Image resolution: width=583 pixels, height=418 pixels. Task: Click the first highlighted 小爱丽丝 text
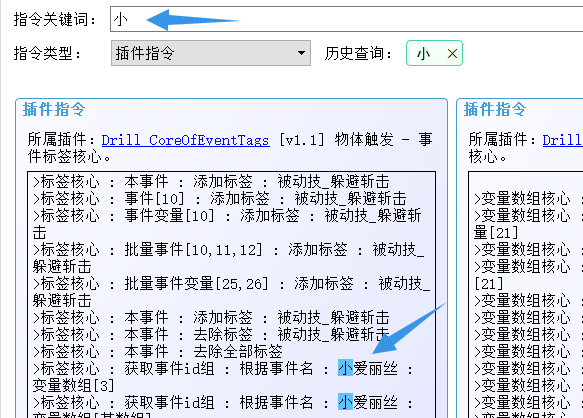368,369
